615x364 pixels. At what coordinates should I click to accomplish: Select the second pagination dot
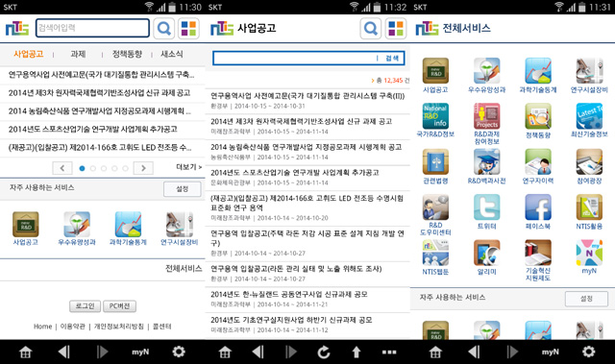[x=93, y=168]
